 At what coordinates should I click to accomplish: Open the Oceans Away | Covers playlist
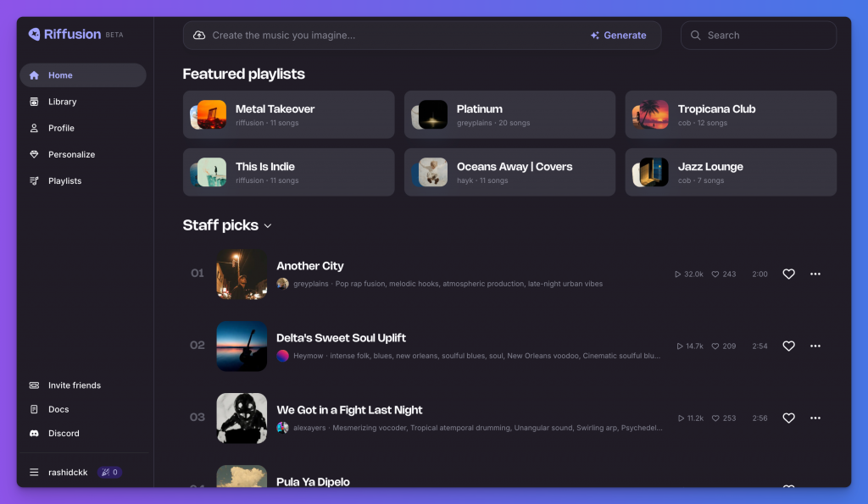pos(509,172)
